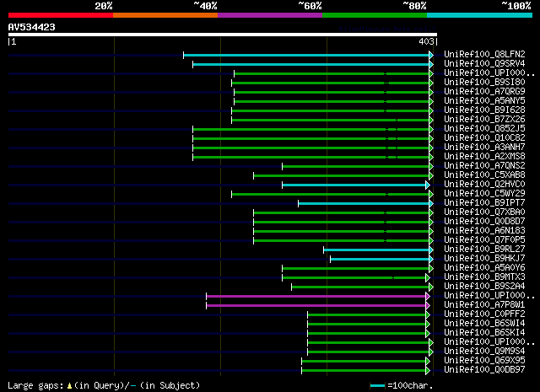This screenshot has height=392, width=540.
Task: Click the AV534423 query name
Action: pos(32,27)
